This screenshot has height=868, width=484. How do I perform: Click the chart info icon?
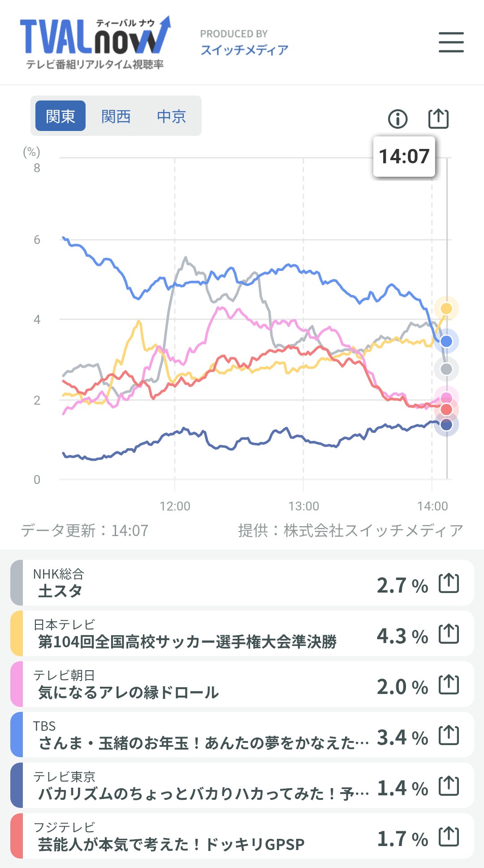398,119
